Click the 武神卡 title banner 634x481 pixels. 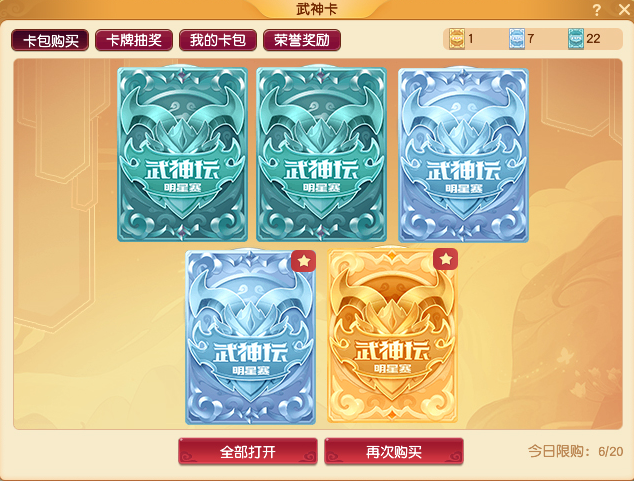(317, 9)
